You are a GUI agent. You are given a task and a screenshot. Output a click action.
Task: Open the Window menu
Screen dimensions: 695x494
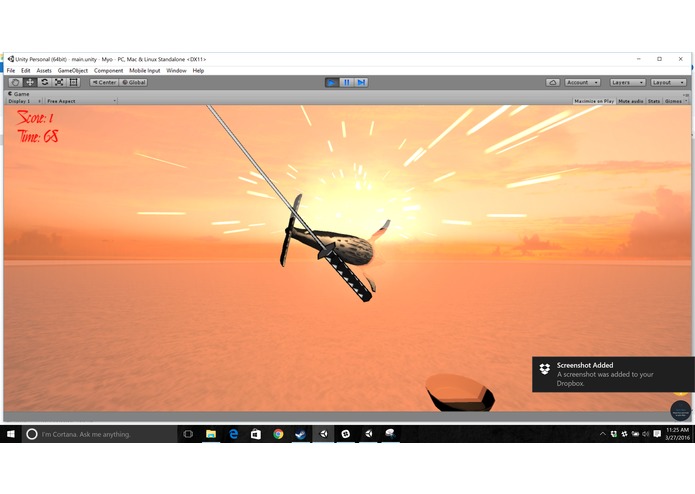coord(176,70)
